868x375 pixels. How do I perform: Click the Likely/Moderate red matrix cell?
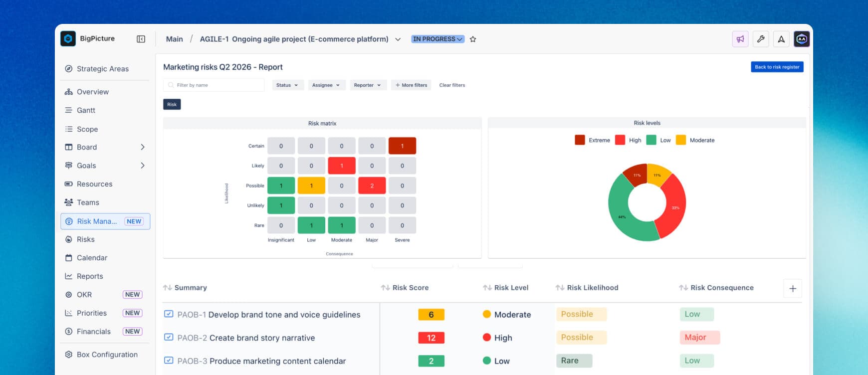coord(342,166)
